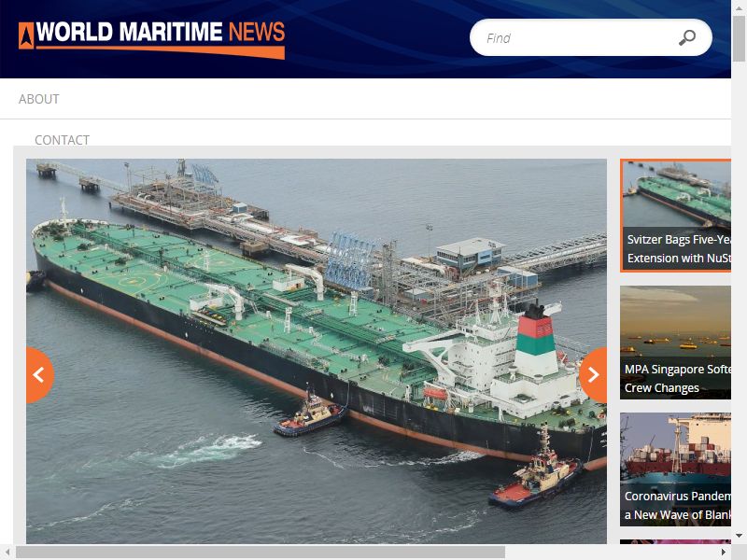Advance carousel with right arrow button
The width and height of the screenshot is (747, 560).
click(593, 375)
